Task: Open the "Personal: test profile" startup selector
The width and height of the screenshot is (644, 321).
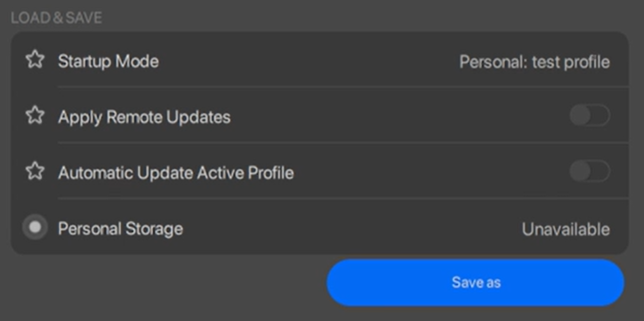Action: [x=534, y=62]
